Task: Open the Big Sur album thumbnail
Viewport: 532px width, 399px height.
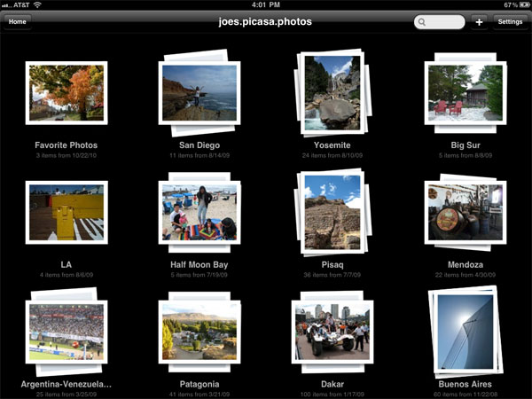Action: 465,93
